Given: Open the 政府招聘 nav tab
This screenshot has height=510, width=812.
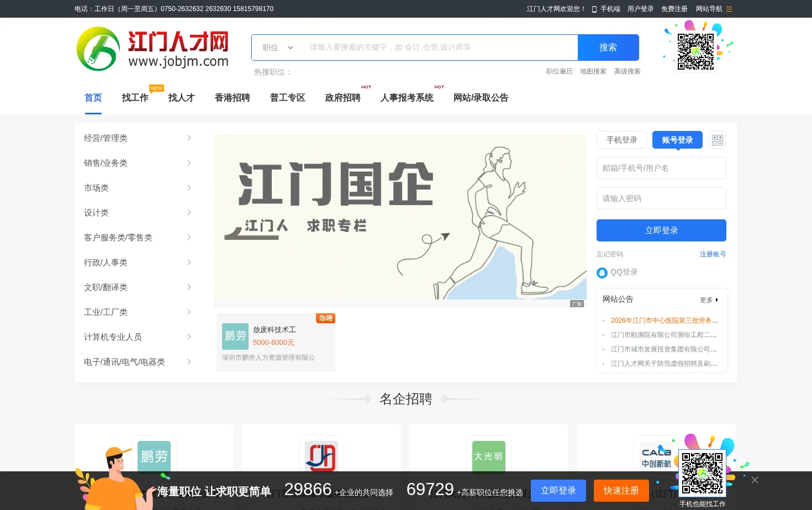Looking at the screenshot, I should [x=343, y=98].
